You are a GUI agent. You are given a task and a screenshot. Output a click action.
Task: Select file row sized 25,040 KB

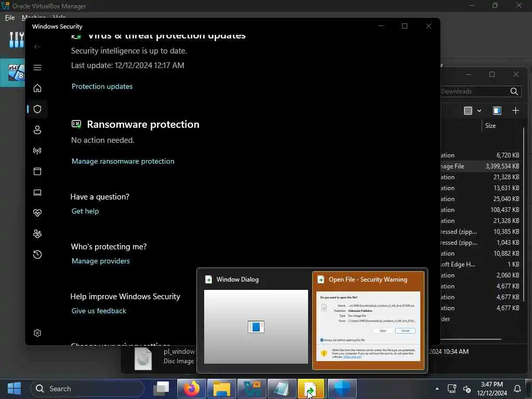click(x=481, y=199)
